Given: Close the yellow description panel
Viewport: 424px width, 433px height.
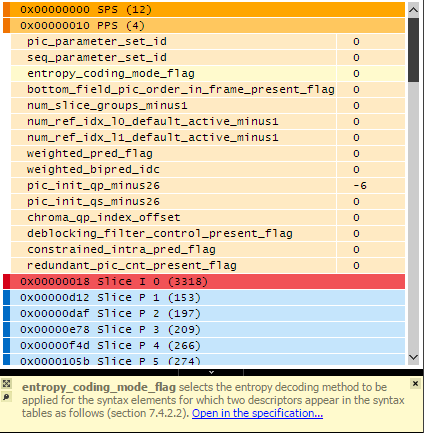Looking at the screenshot, I should point(415,384).
